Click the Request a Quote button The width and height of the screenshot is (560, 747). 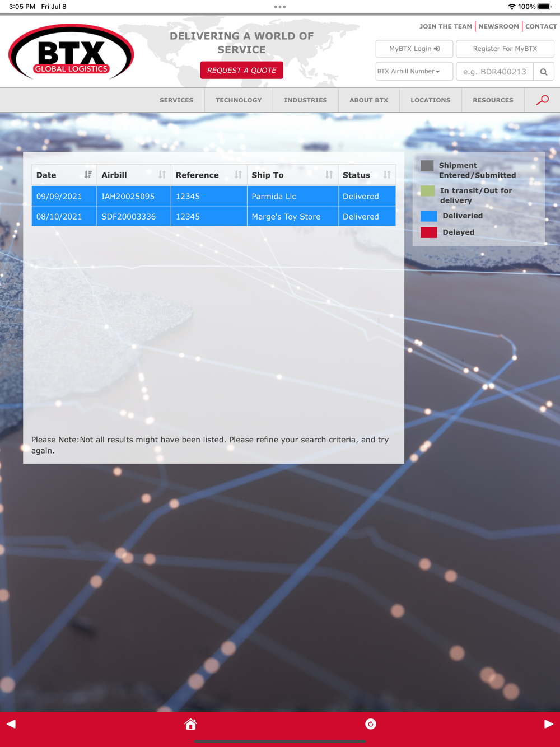click(x=241, y=71)
